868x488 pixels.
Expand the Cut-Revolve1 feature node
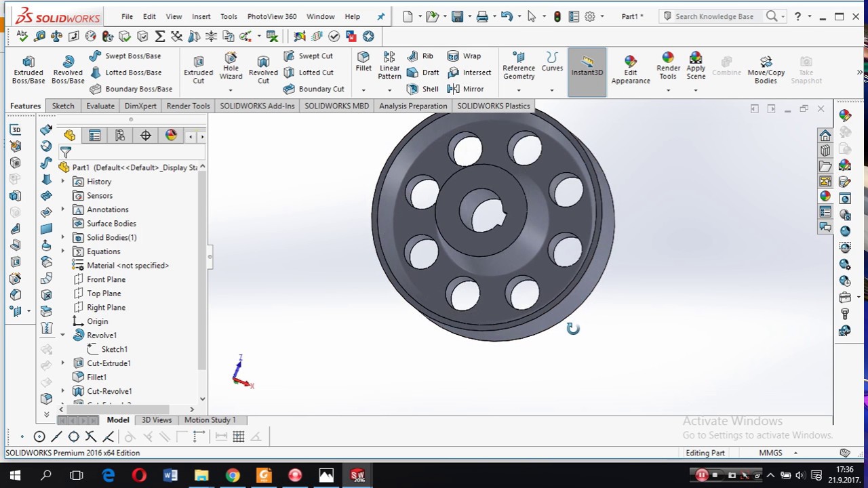click(x=63, y=391)
